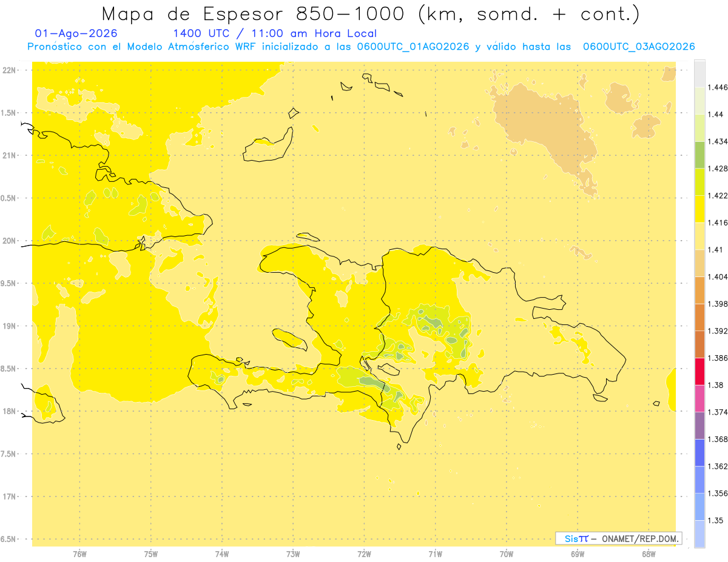Click the red legend swatch above 1.38
The image size is (728, 562).
699,371
